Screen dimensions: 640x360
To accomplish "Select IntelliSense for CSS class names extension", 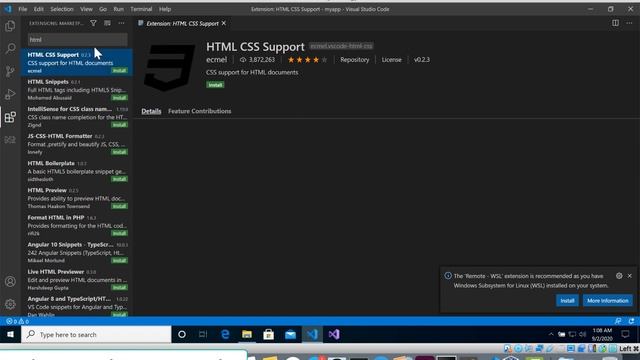I will (x=77, y=117).
